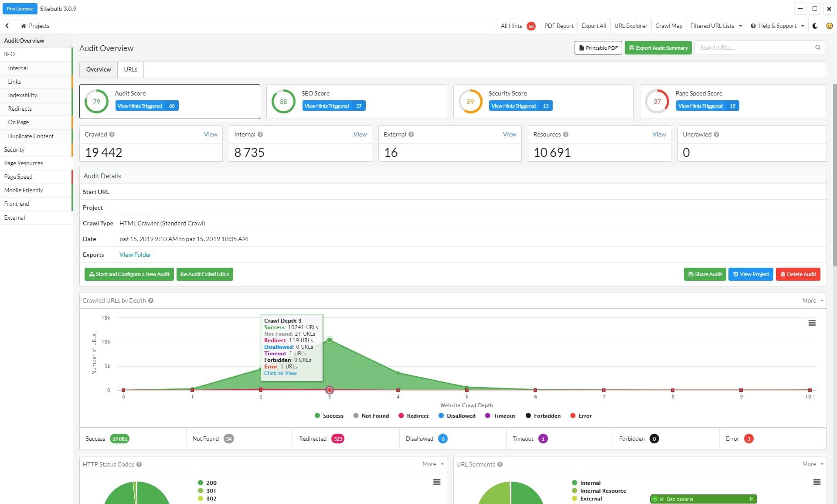Click the Redirected 323 badge

click(x=338, y=439)
